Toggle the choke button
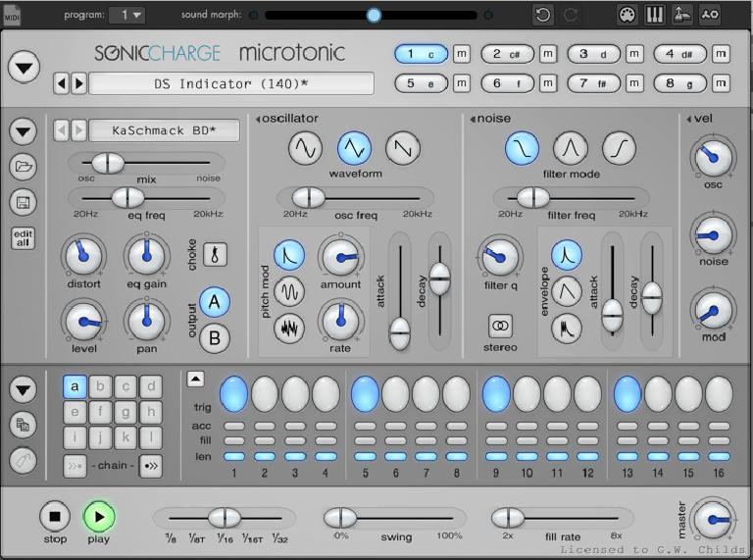 (x=215, y=254)
